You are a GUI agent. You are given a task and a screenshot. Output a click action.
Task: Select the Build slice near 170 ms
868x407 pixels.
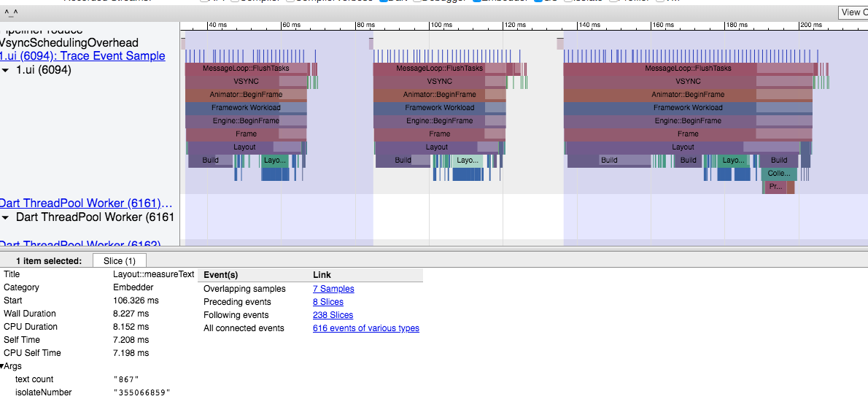click(688, 160)
